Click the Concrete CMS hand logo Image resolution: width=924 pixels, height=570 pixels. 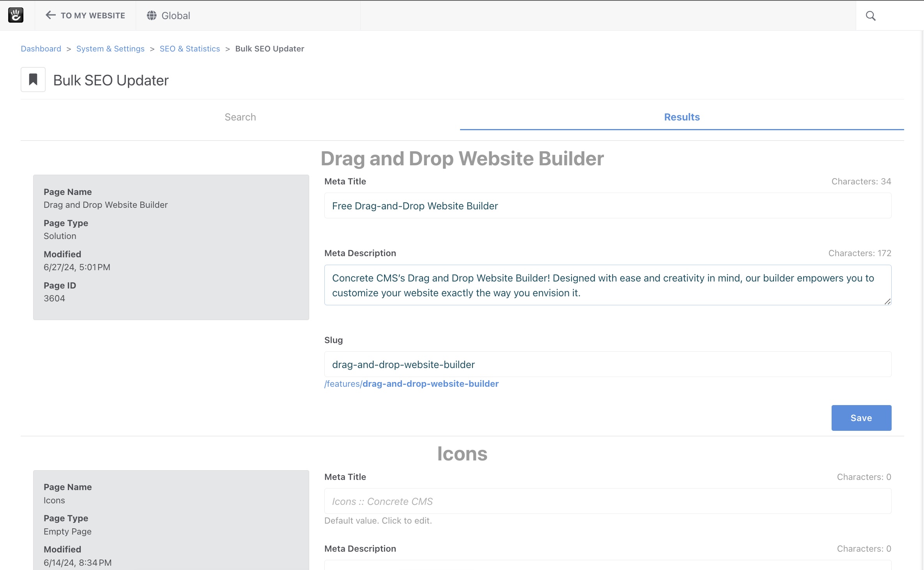[16, 15]
